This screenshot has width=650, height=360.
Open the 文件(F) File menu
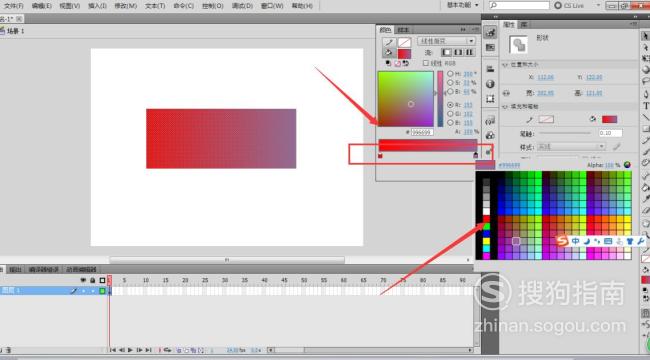tap(13, 6)
